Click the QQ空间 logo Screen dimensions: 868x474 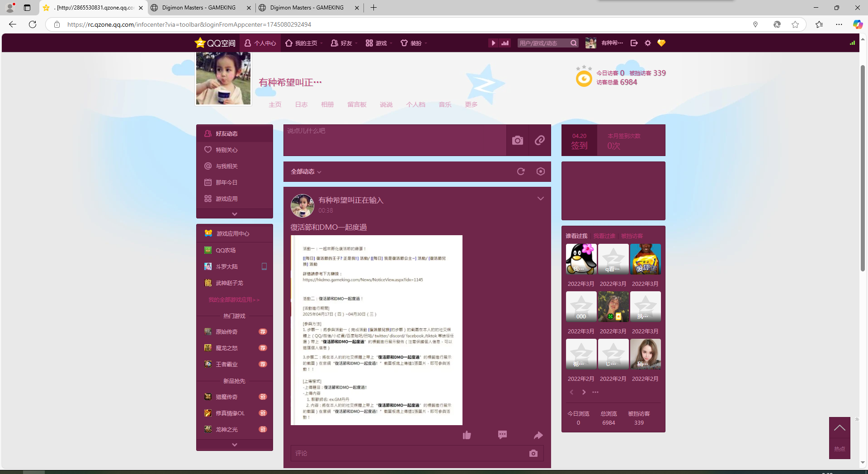coord(215,43)
